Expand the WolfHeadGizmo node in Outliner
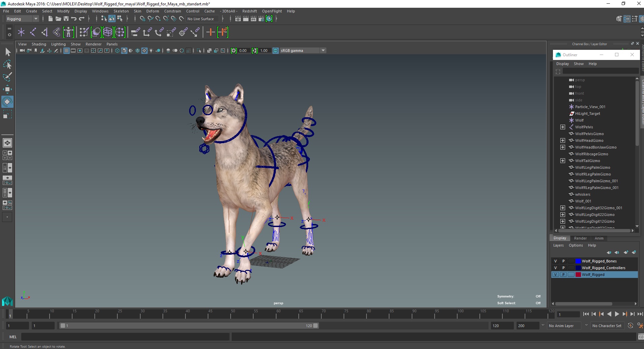This screenshot has height=349, width=644. [x=563, y=140]
